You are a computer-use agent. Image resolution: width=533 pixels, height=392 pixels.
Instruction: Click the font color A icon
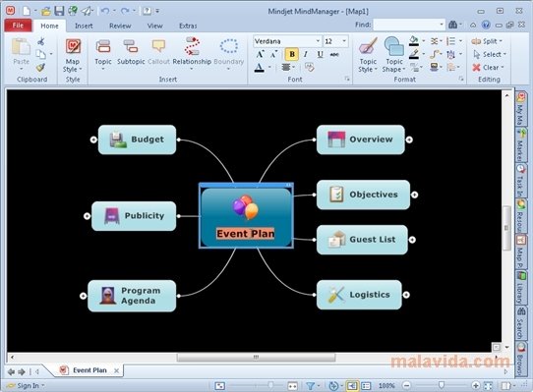tap(259, 67)
